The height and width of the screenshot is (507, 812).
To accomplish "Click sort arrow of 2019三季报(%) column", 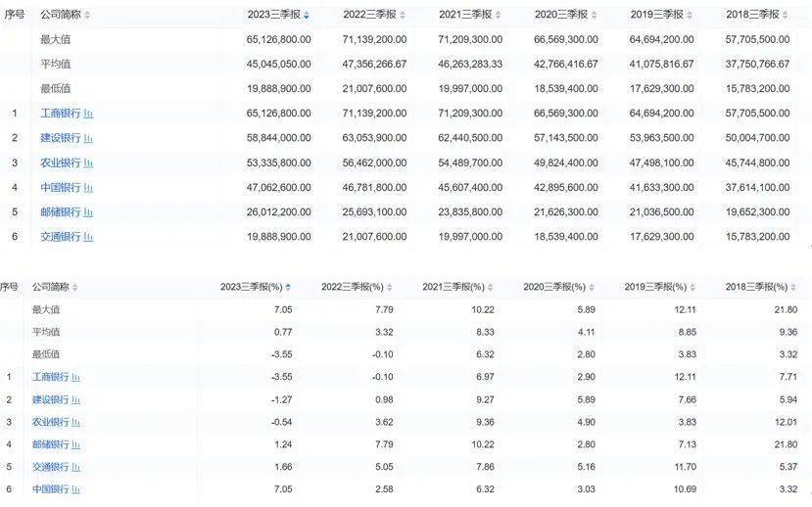I will click(x=692, y=287).
